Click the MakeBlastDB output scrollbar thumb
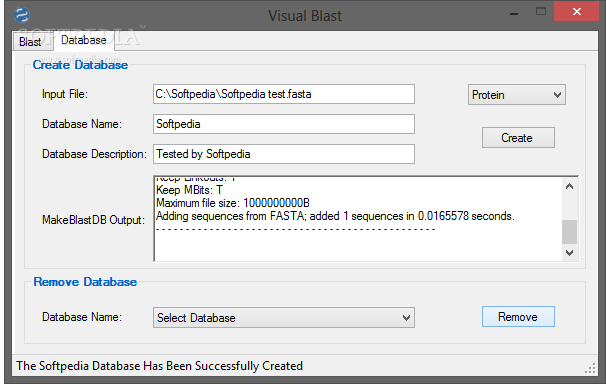The width and height of the screenshot is (606, 384). (569, 232)
